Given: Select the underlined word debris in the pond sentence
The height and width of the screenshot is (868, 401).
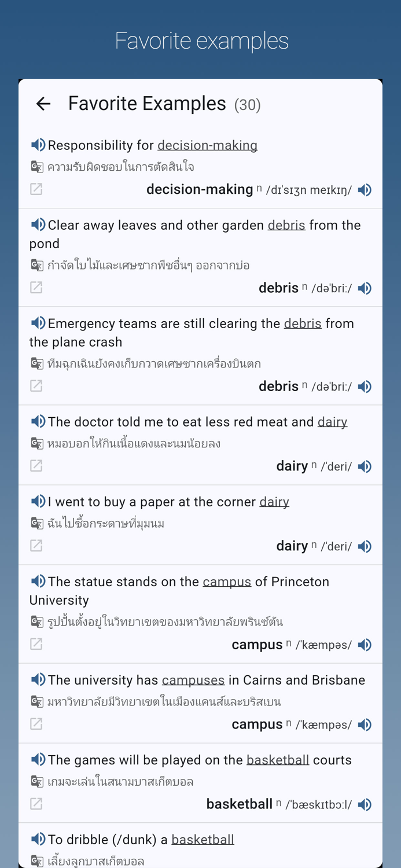Looking at the screenshot, I should (x=286, y=225).
